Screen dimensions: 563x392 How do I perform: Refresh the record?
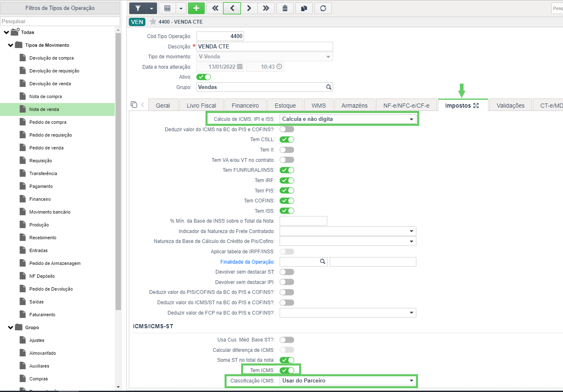(323, 8)
